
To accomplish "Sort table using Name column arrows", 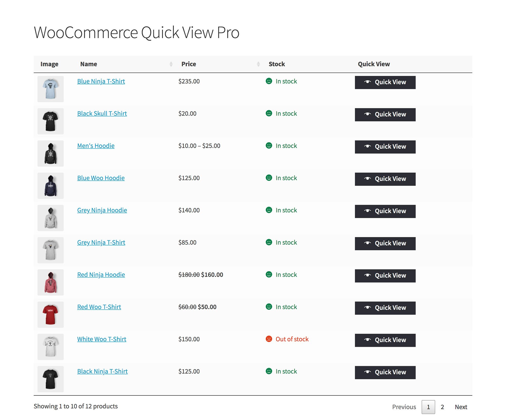I will tap(171, 64).
